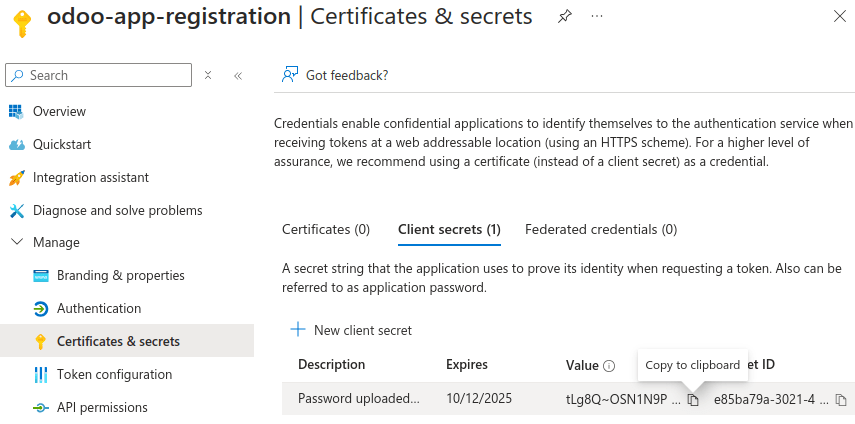Image resolution: width=855 pixels, height=424 pixels.
Task: Open Token configuration settings
Action: 114,374
